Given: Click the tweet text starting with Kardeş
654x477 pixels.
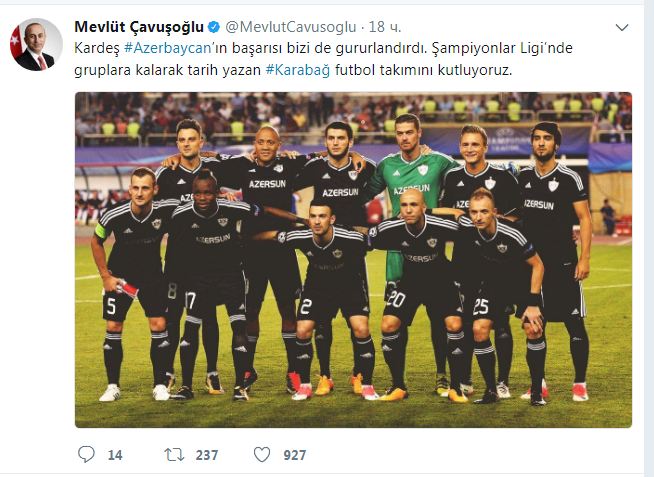Looking at the screenshot, I should pos(323,59).
